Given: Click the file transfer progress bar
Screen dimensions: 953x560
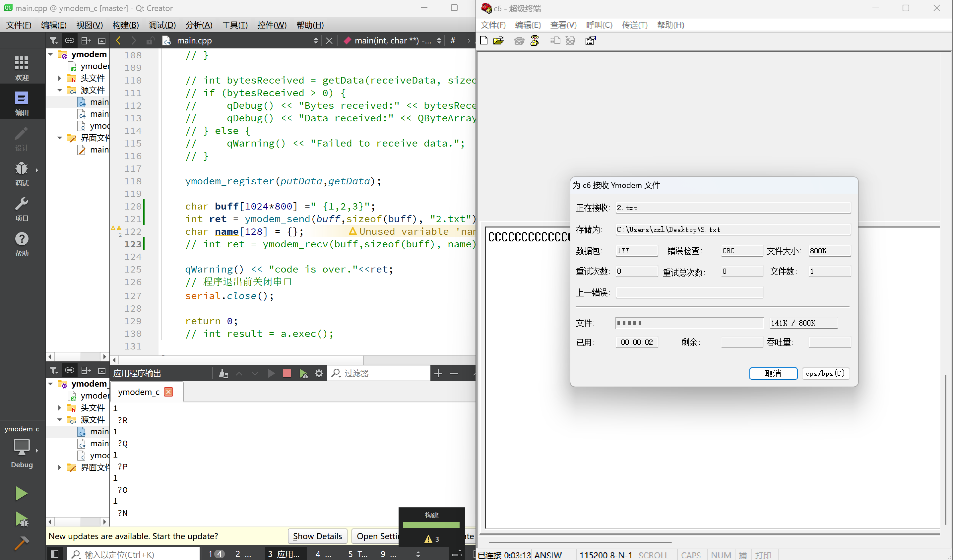Looking at the screenshot, I should pos(689,323).
